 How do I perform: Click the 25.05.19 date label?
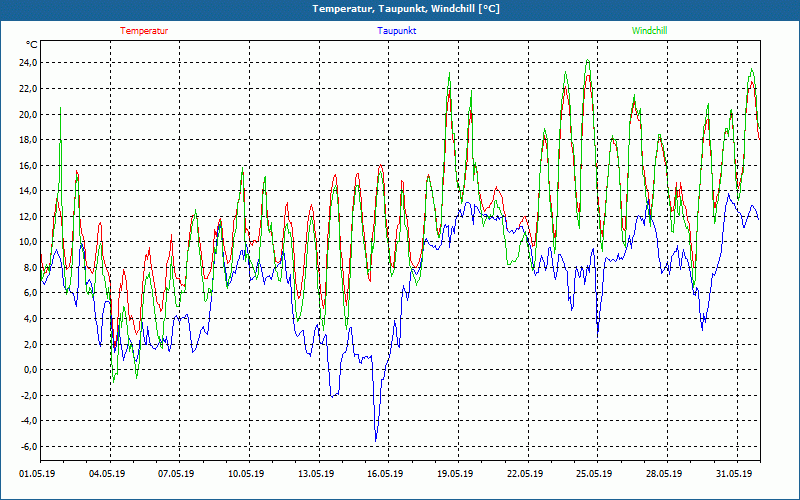[x=594, y=474]
